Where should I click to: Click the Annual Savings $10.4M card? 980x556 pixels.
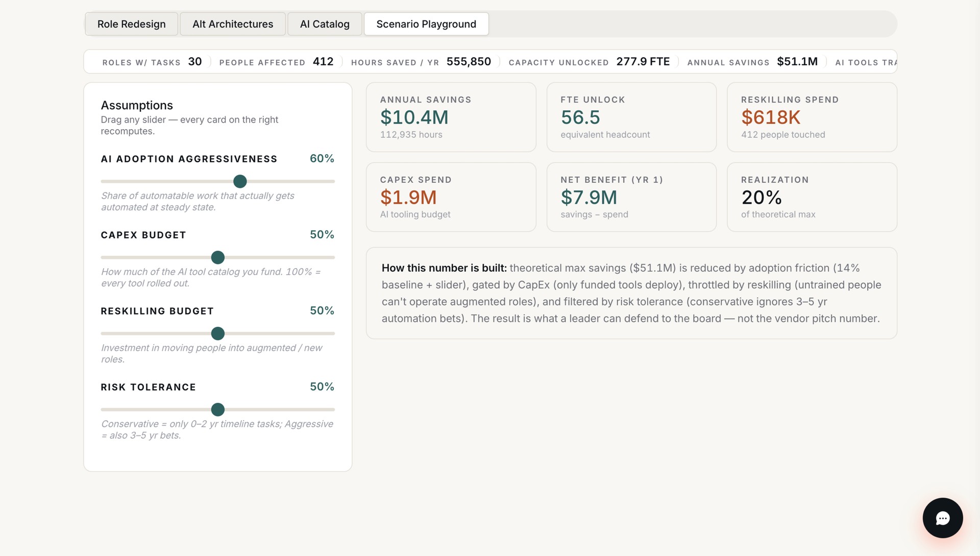pyautogui.click(x=451, y=117)
